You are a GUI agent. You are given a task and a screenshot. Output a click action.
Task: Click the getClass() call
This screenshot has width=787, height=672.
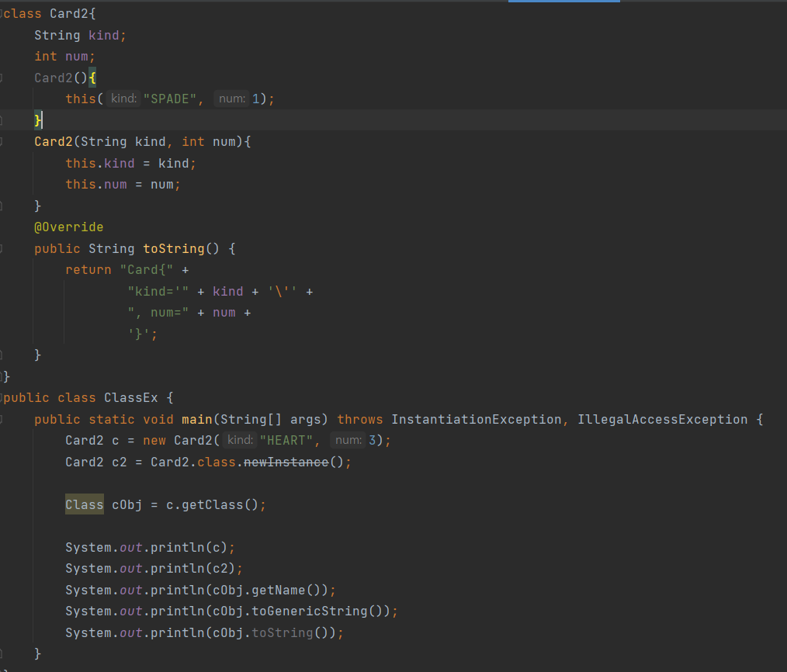pyautogui.click(x=220, y=504)
